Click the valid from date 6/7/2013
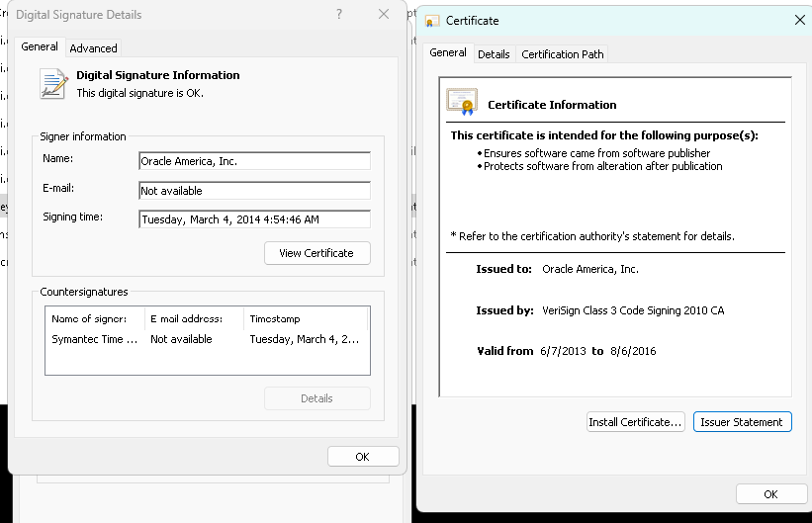The width and height of the screenshot is (812, 523). click(563, 351)
